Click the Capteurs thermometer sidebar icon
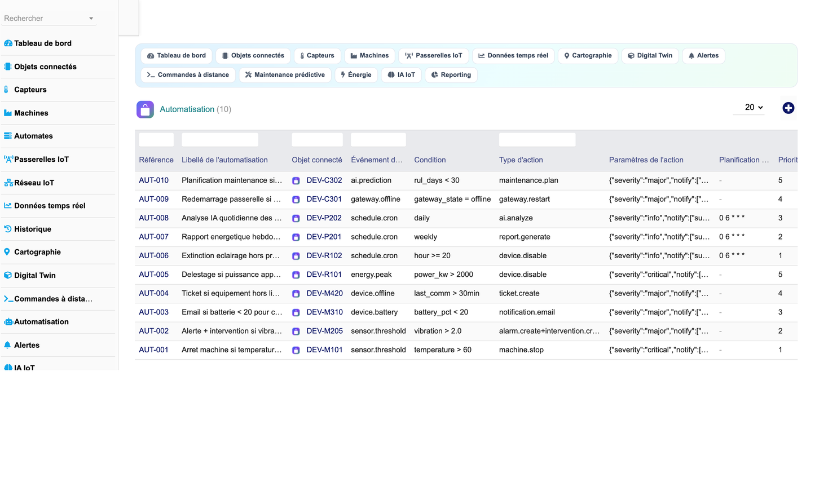The width and height of the screenshot is (815, 504). click(x=6, y=90)
